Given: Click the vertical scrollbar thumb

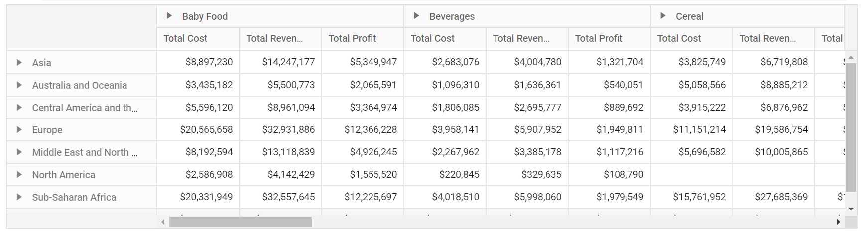Looking at the screenshot, I should (851, 127).
